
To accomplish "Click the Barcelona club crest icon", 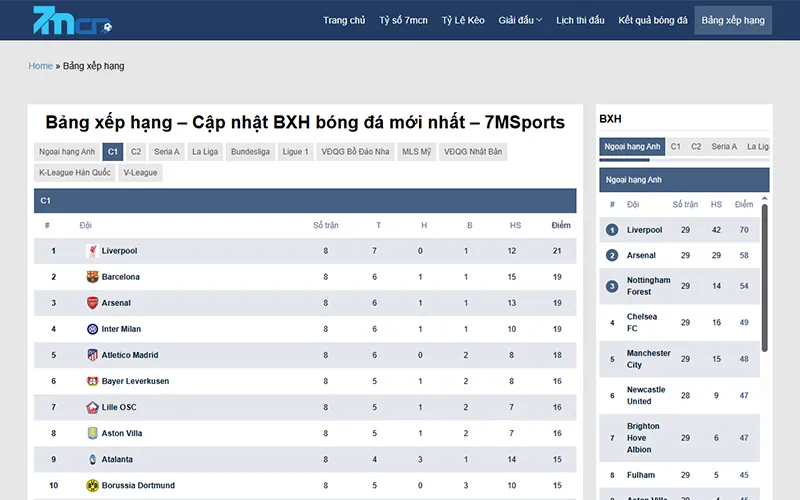I will click(92, 277).
